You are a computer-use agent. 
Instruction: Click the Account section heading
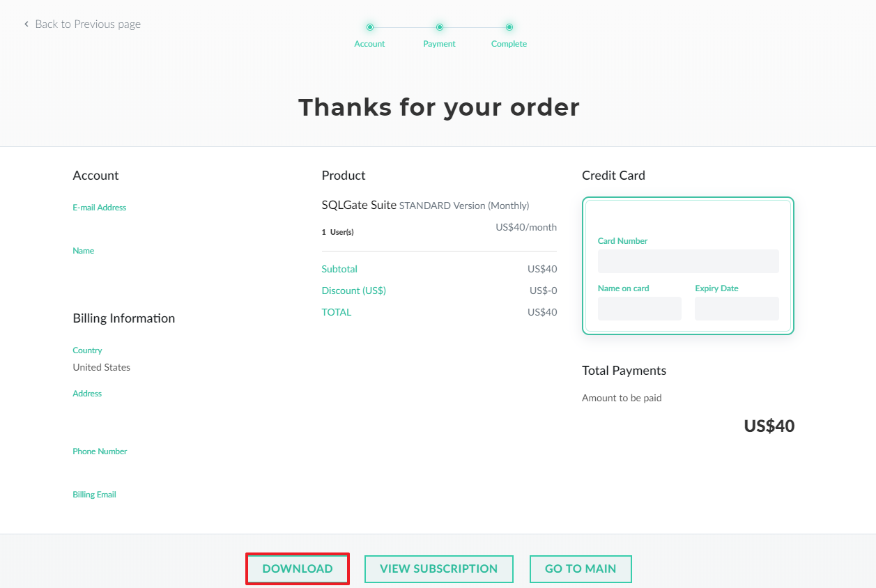point(96,176)
